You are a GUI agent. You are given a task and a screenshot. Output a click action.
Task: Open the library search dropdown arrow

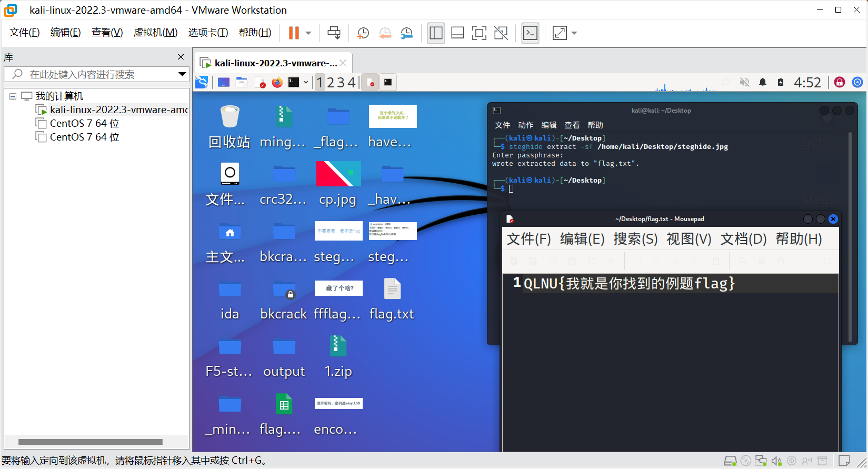[x=182, y=74]
